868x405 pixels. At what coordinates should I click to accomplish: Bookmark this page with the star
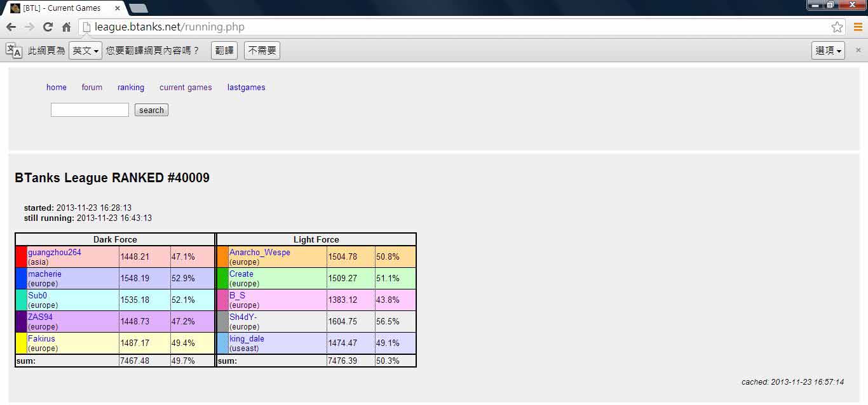837,27
